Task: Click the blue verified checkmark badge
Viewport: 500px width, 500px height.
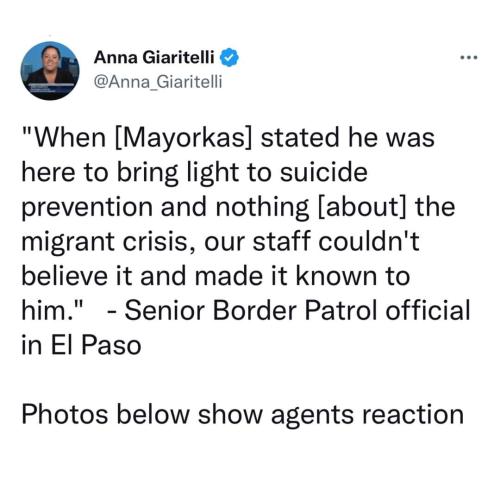Action: [229, 57]
